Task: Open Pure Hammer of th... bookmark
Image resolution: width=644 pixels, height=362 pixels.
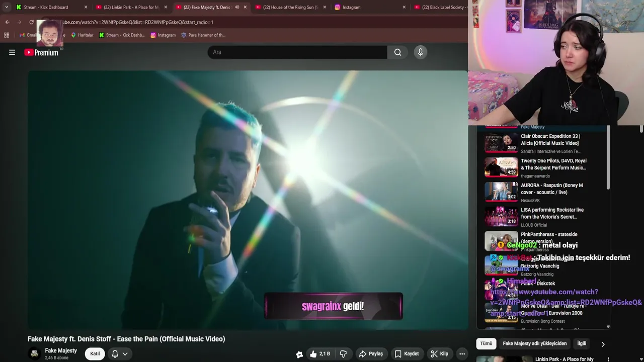Action: tap(203, 35)
